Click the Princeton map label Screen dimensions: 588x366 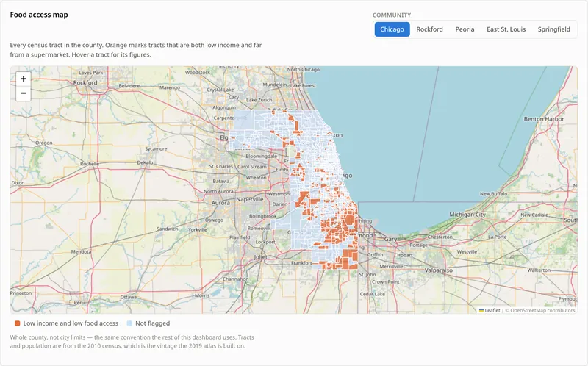[x=21, y=293]
